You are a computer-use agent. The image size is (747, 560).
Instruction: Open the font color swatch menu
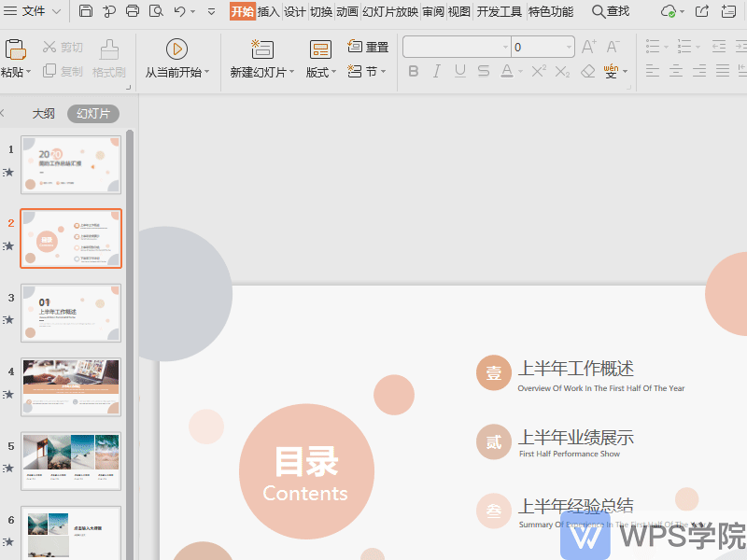click(x=520, y=70)
